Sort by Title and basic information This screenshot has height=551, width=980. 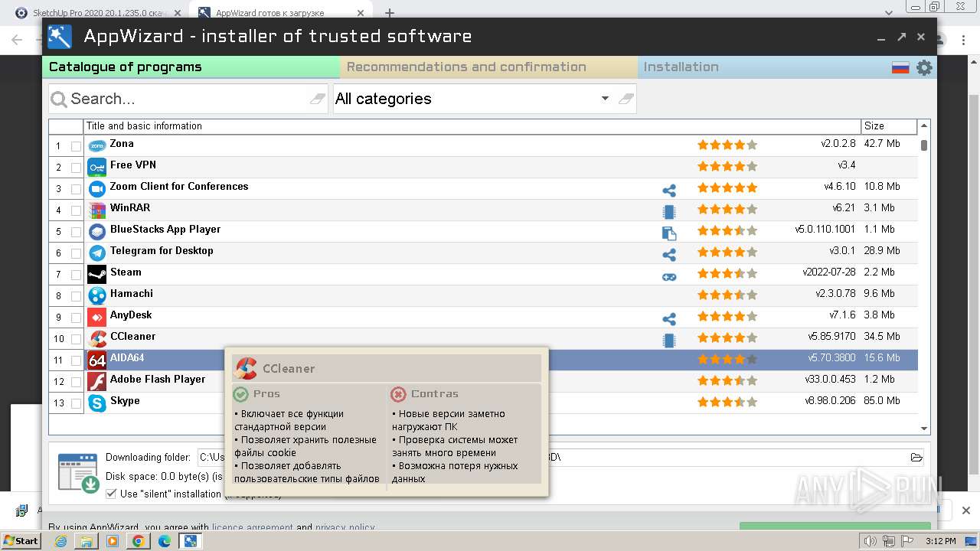[x=472, y=126]
